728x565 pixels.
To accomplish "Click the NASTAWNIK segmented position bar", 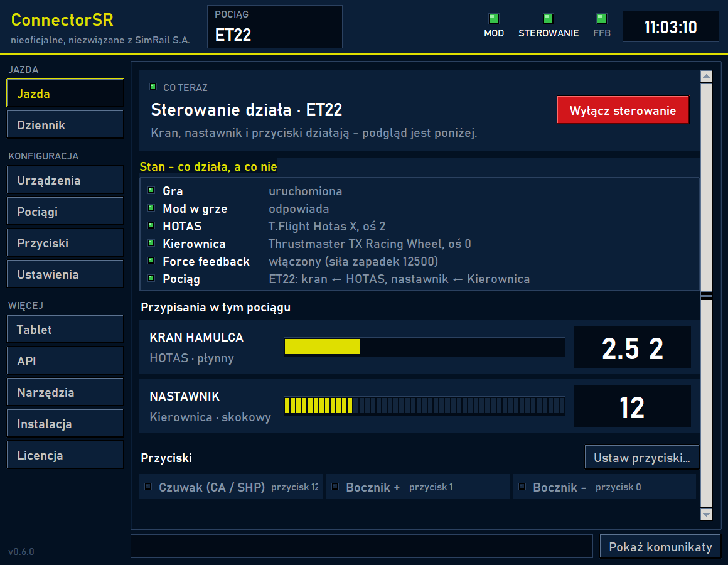I will [x=424, y=406].
